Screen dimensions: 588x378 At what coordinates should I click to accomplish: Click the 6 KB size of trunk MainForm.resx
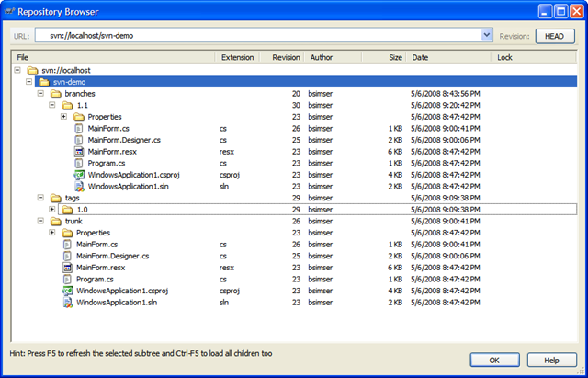click(x=395, y=268)
